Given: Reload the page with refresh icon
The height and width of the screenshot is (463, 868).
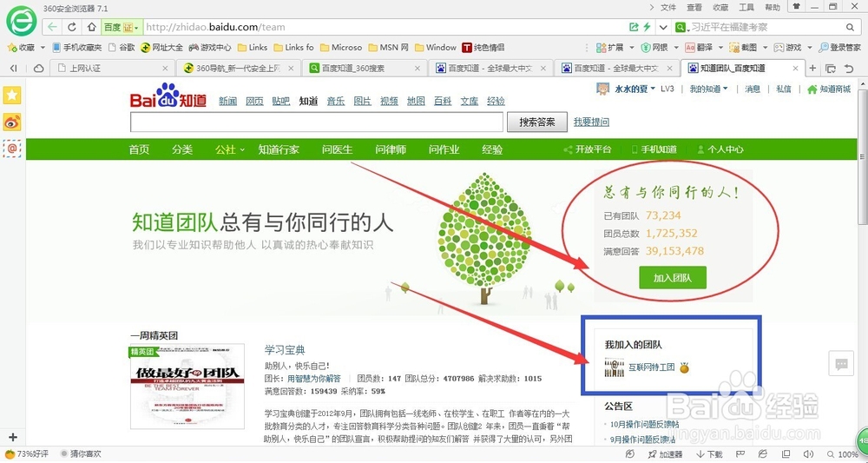Looking at the screenshot, I should pos(72,27).
